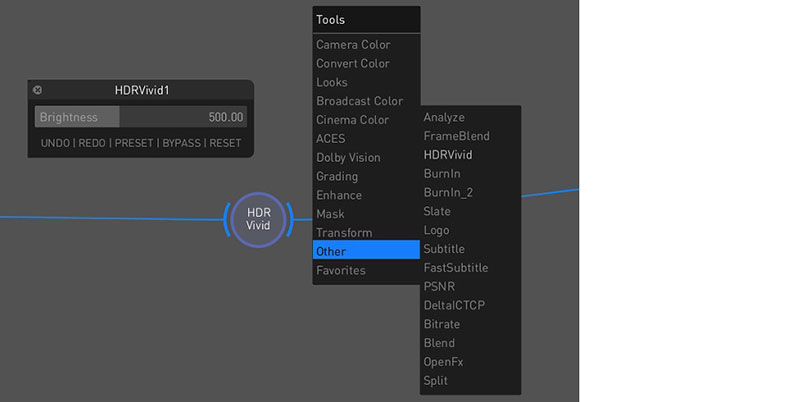800x402 pixels.
Task: Click the HDRVivid1 panel title bar
Action: (140, 90)
